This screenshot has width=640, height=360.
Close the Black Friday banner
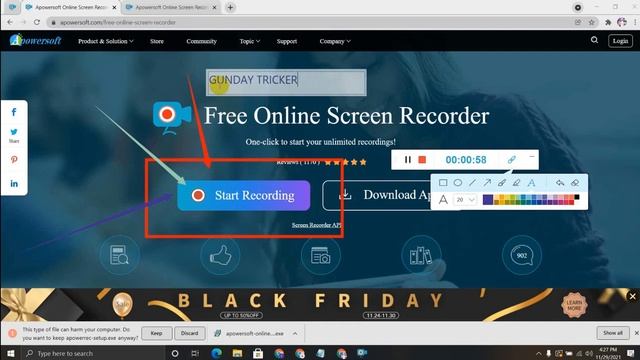[632, 297]
